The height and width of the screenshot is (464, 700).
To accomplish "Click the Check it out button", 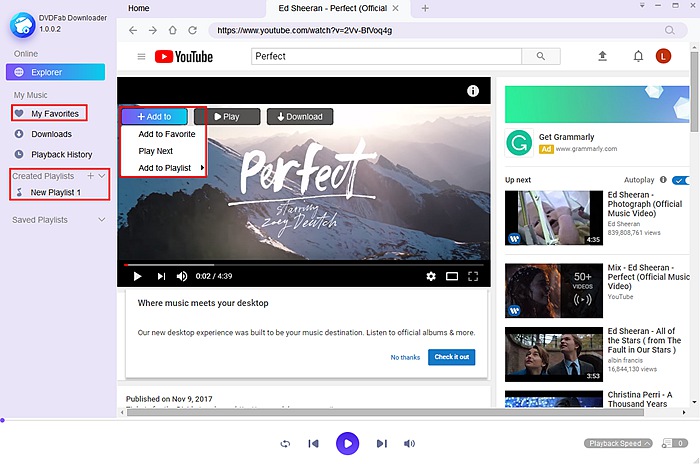I will pos(452,357).
